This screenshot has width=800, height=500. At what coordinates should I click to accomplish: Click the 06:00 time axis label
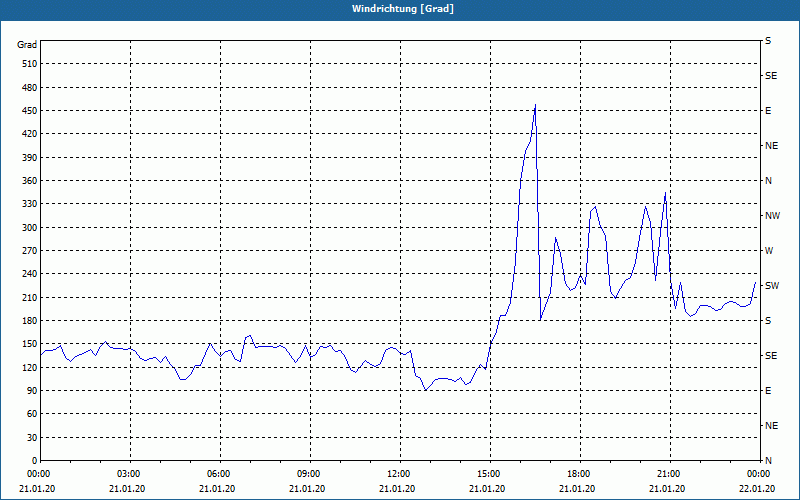coord(220,473)
